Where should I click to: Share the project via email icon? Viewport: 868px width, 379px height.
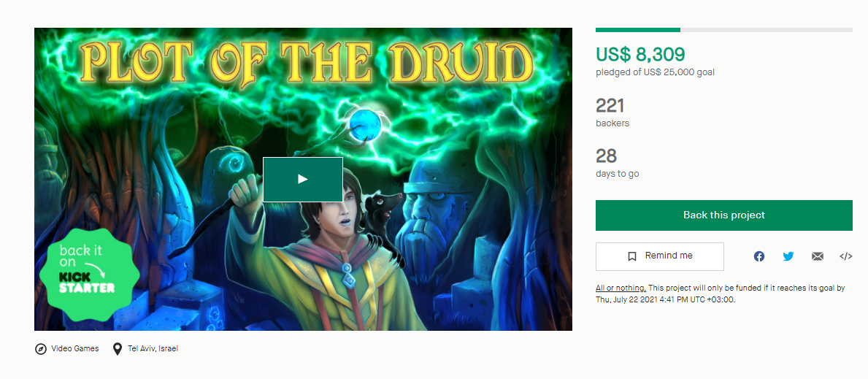[x=817, y=256]
